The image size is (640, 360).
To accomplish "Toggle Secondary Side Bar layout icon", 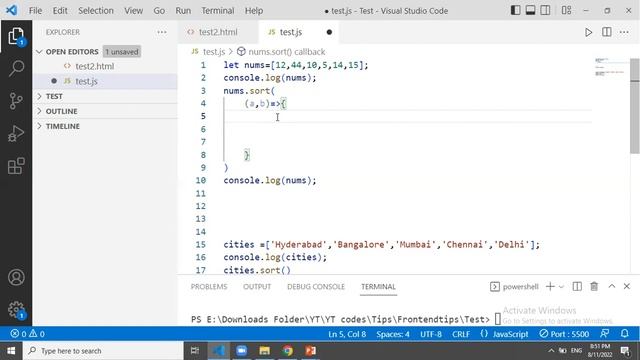I will coord(545,10).
